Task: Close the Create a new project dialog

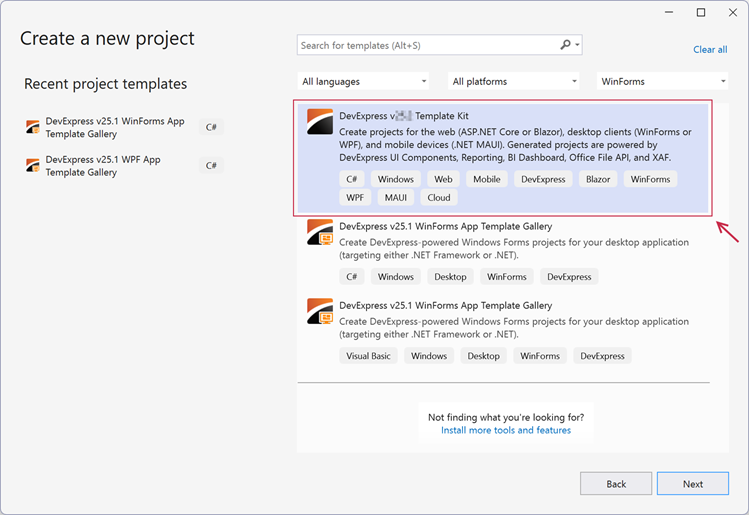Action: [733, 12]
